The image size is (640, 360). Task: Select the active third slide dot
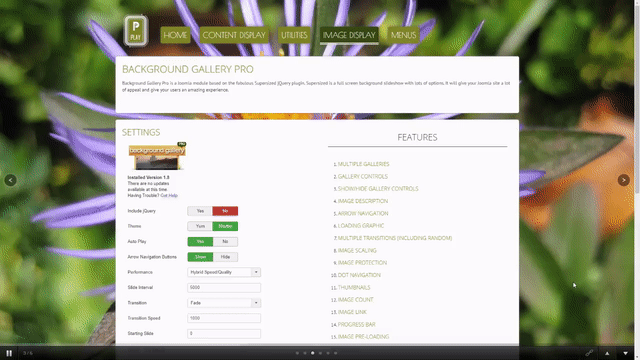coord(313,353)
